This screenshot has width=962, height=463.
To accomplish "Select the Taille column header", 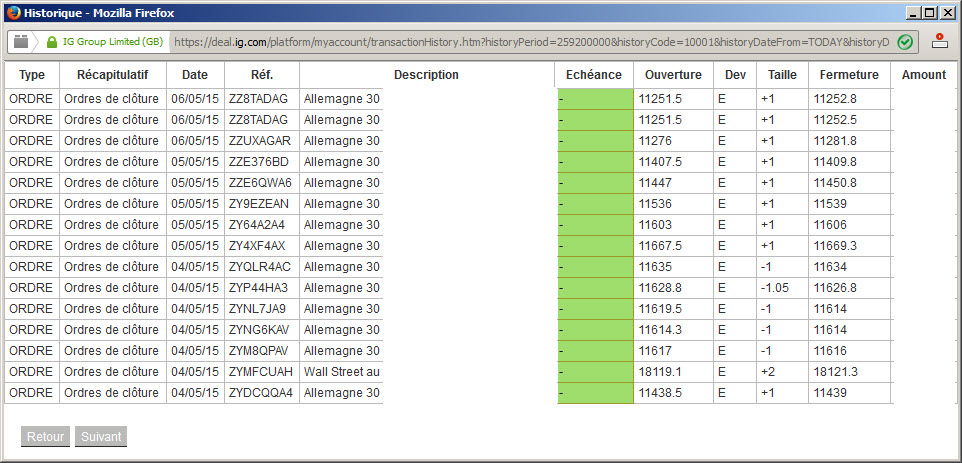I will 782,75.
